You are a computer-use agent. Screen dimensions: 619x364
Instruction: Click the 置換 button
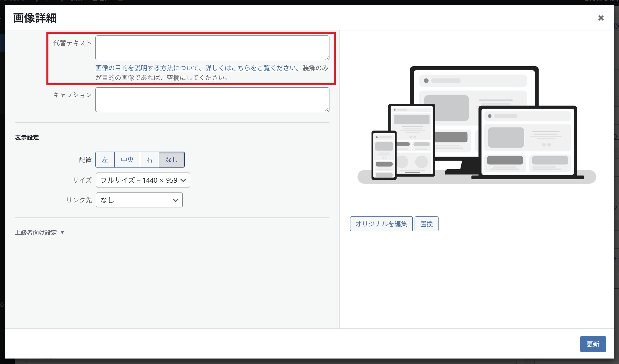point(426,224)
